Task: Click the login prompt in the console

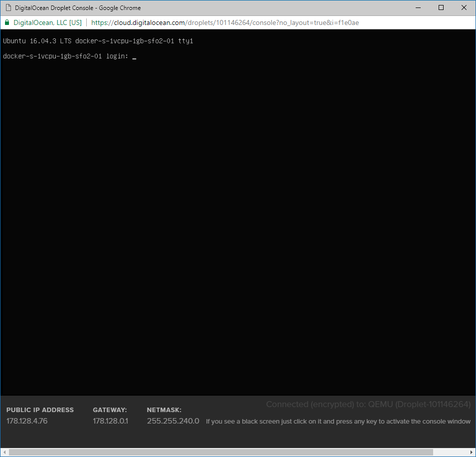Action: point(69,56)
